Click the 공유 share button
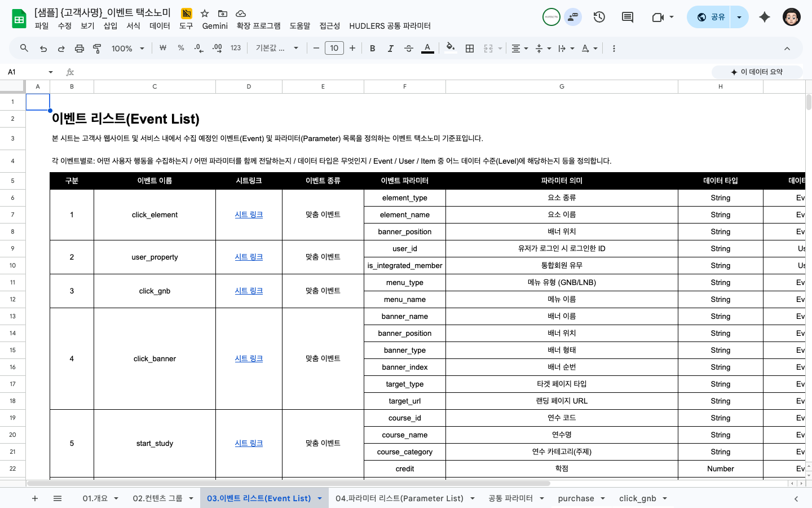The image size is (812, 508). point(709,17)
